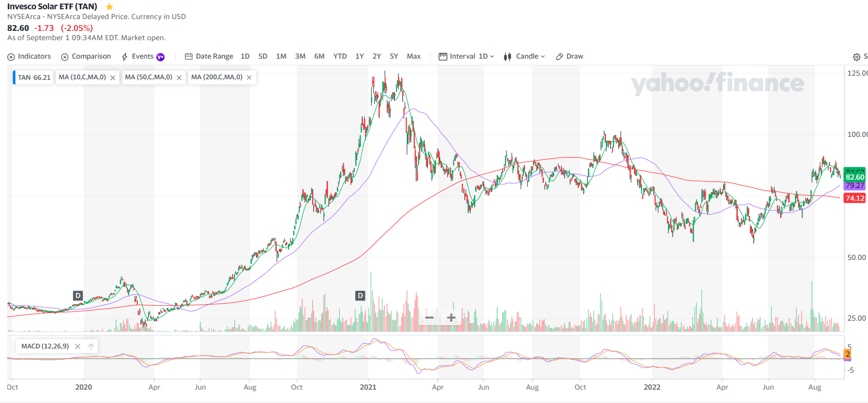Image resolution: width=868 pixels, height=403 pixels.
Task: Zoom out using the minus button
Action: point(429,318)
